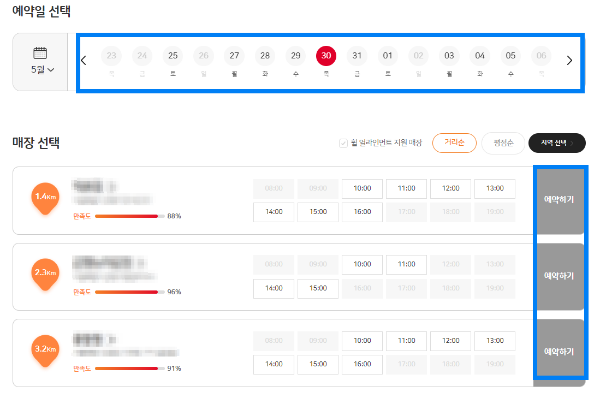Click the 88% satisfaction bar
Screen dimensions: 600x393
[x=130, y=216]
